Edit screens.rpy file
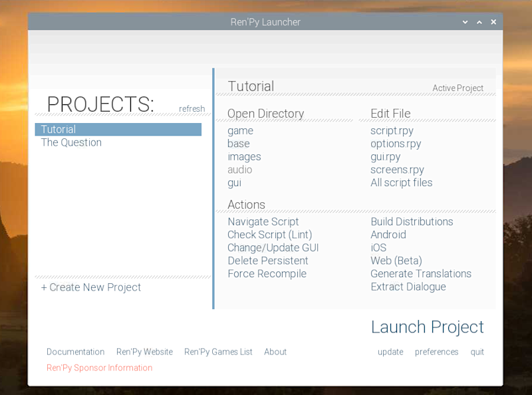532x395 pixels. click(397, 170)
